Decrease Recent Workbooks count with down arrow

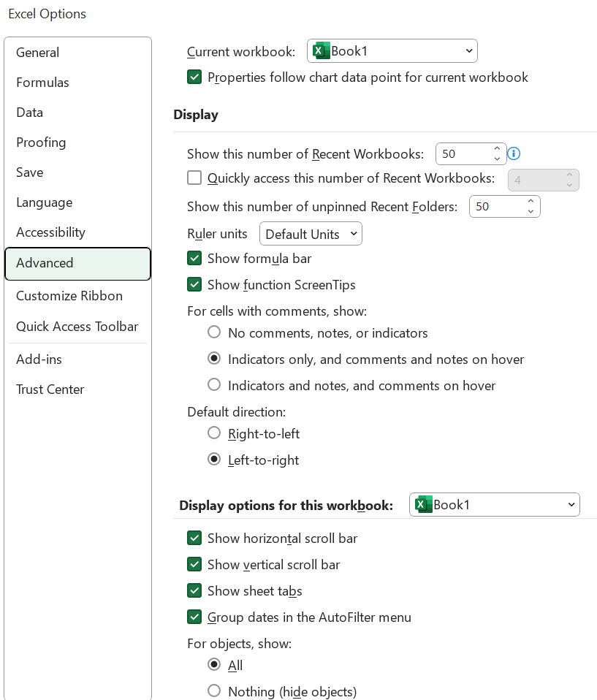tap(497, 159)
